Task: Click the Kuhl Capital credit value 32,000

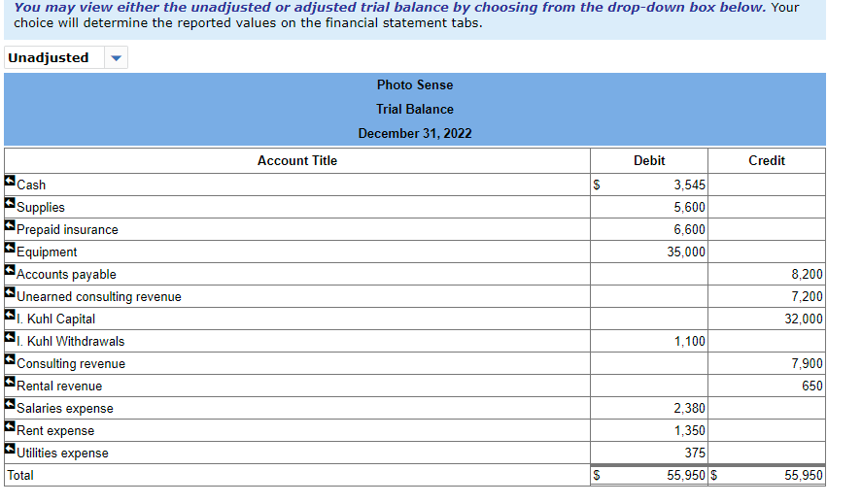Action: 804,319
